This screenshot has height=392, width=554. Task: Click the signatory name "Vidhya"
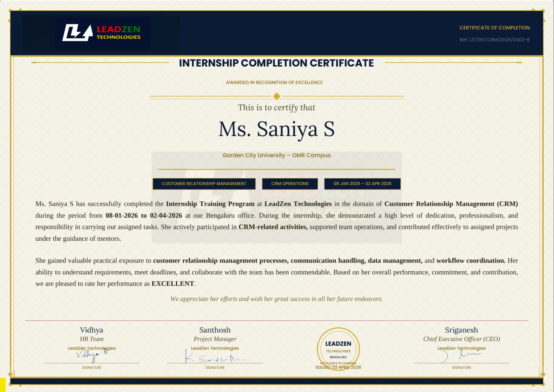coord(92,330)
